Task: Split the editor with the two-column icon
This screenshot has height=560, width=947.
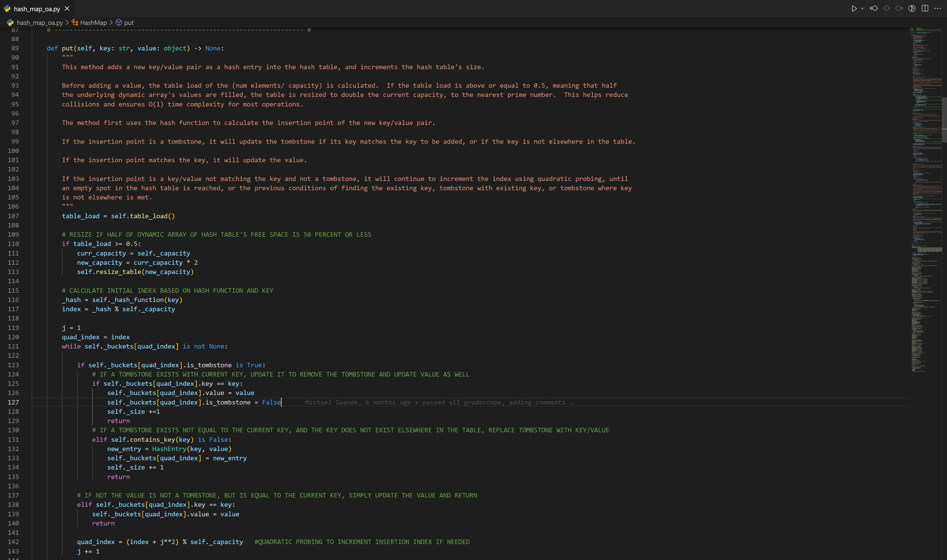Action: click(925, 8)
